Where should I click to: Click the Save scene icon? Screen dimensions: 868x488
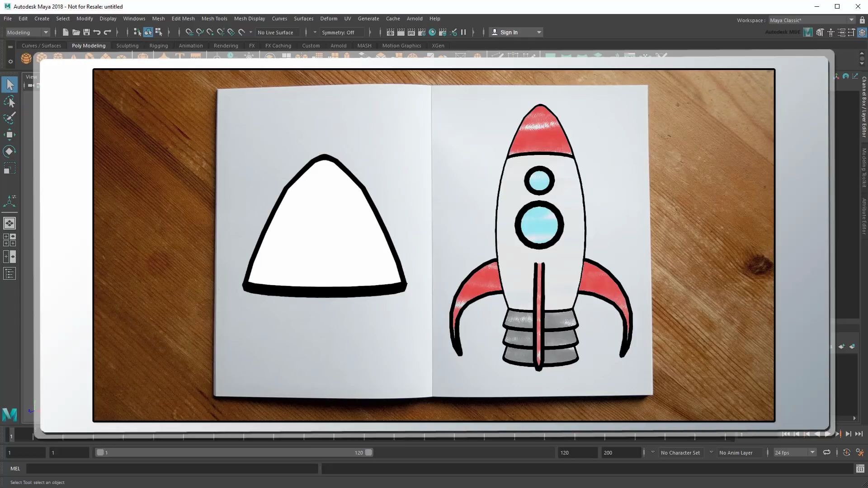(86, 32)
